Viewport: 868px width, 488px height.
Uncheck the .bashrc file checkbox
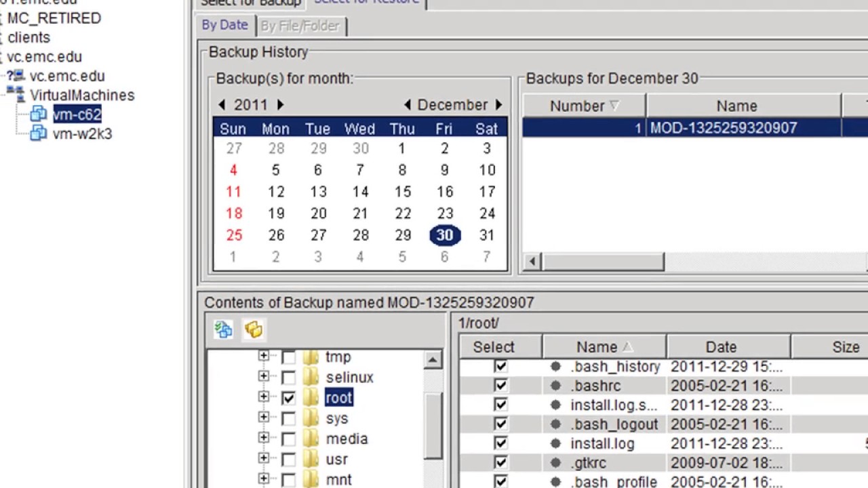click(x=500, y=386)
